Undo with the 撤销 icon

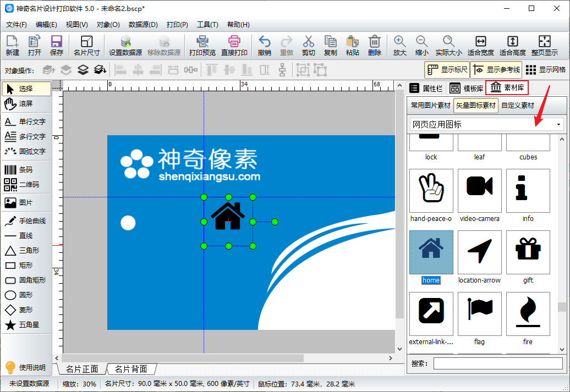[264, 46]
